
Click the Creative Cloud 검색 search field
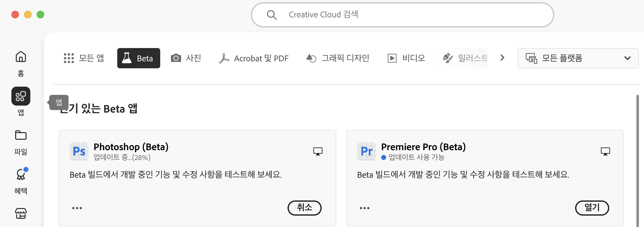tap(411, 15)
